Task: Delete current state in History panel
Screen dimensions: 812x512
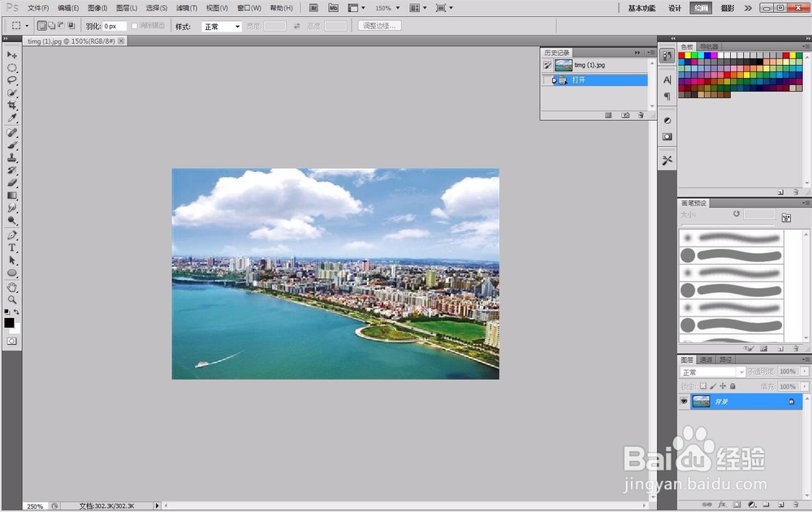Action: [641, 115]
